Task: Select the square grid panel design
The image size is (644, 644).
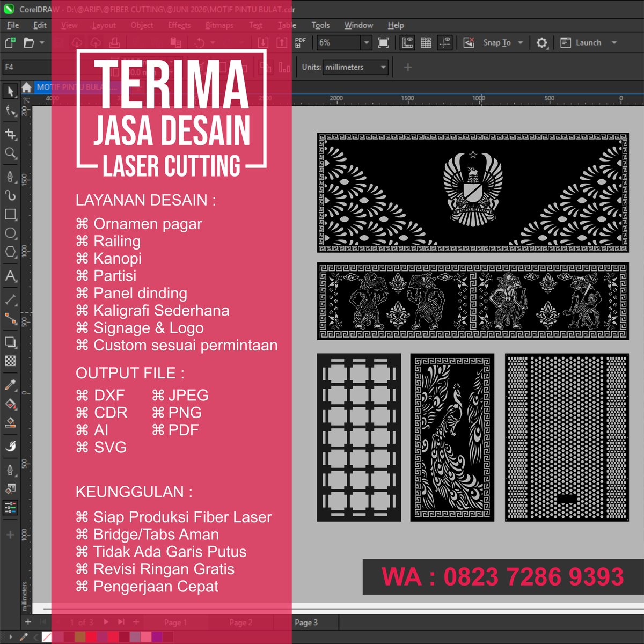Action: coord(359,437)
